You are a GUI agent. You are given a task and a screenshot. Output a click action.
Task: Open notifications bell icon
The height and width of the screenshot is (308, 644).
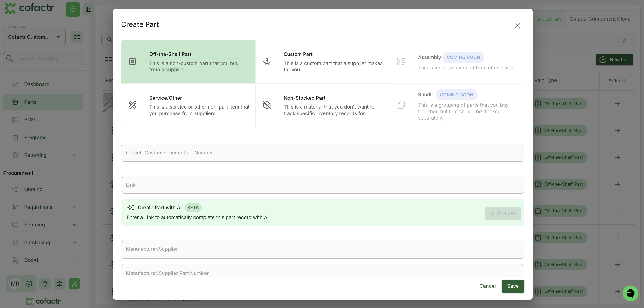tap(45, 284)
